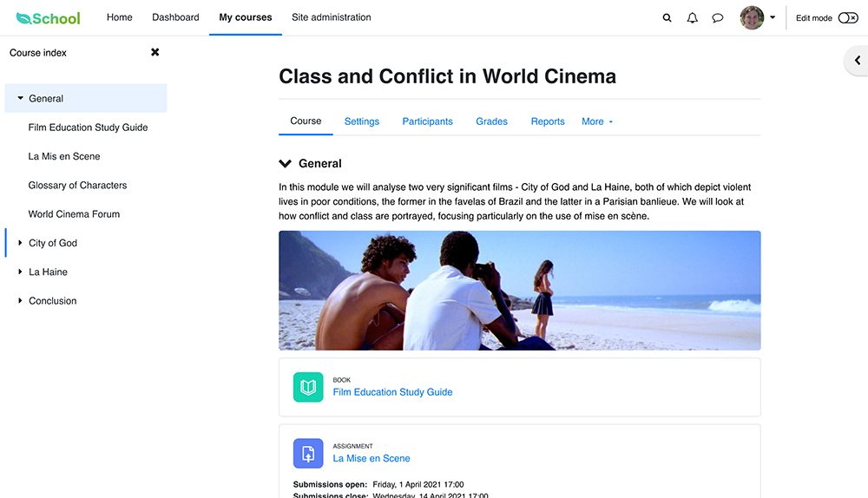Go to Site administration
Image resolution: width=868 pixels, height=498 pixels.
coord(331,17)
